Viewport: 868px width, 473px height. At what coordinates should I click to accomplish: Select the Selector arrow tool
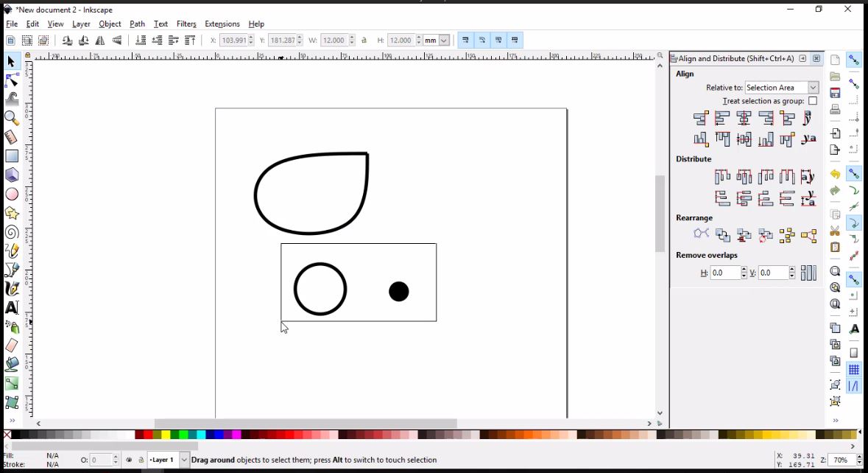[11, 61]
